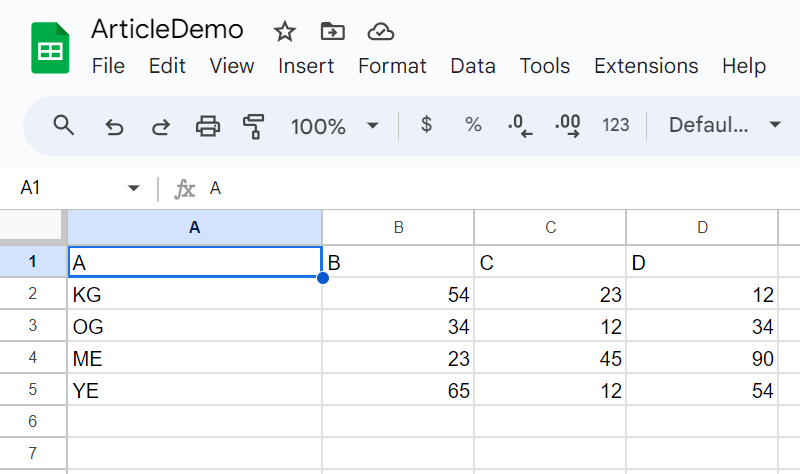Select column C header
The image size is (800, 474).
[550, 227]
